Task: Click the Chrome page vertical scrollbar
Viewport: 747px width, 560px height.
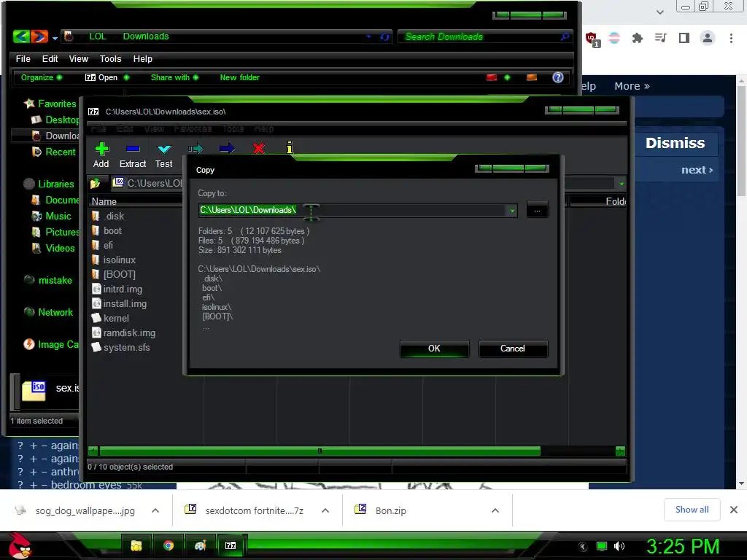Action: click(x=741, y=141)
